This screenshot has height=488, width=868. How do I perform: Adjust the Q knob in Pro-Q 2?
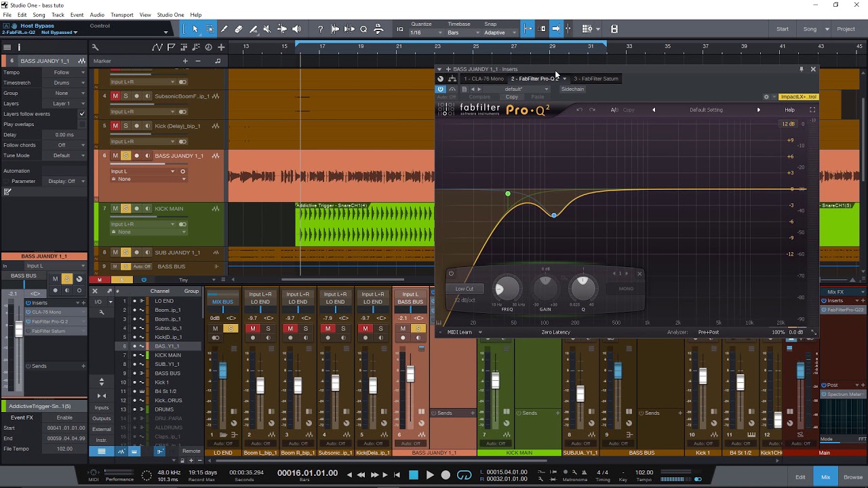pyautogui.click(x=583, y=289)
